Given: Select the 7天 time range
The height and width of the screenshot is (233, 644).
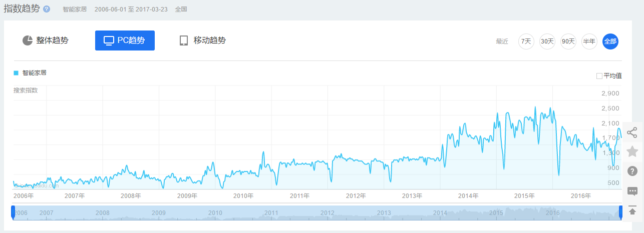Looking at the screenshot, I should coord(526,41).
